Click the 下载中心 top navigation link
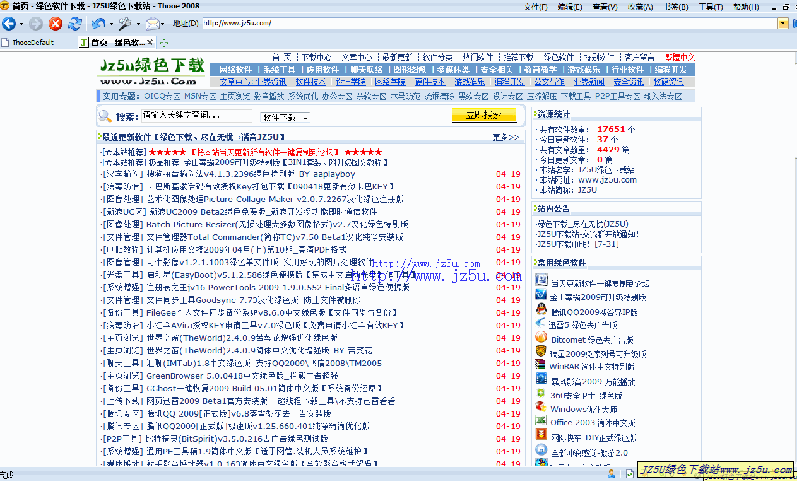The width and height of the screenshot is (797, 481). [x=316, y=57]
